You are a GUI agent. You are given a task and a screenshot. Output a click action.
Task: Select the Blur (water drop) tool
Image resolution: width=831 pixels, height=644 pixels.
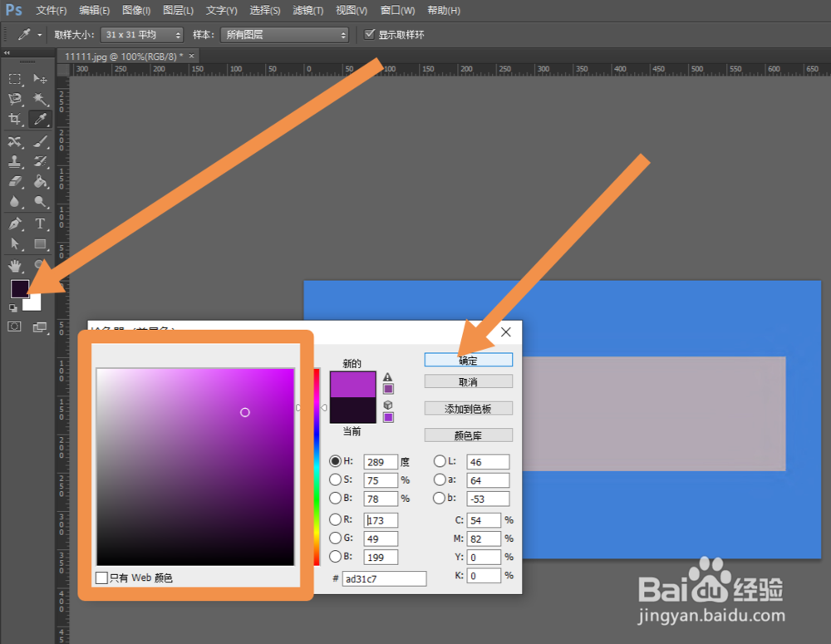15,202
